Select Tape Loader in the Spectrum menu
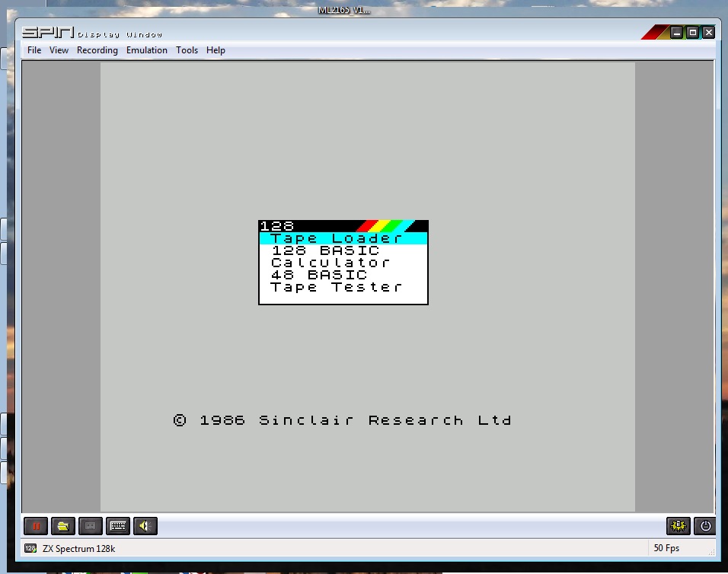This screenshot has width=728, height=574. (x=343, y=238)
